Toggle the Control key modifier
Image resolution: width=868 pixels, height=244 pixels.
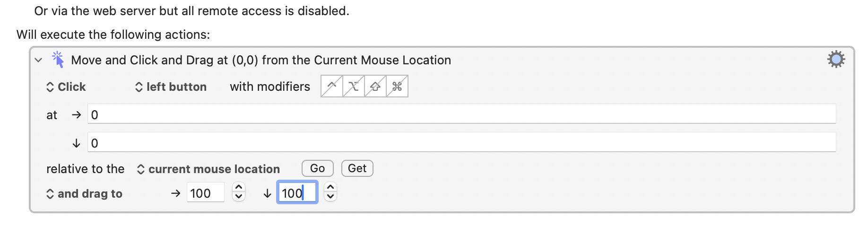(332, 86)
